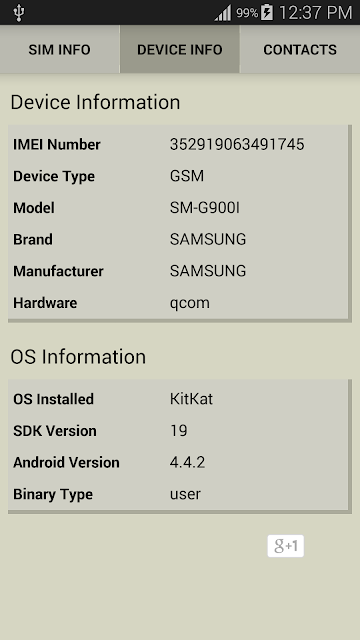
Task: Tap the IMEI number value 352919063491745
Action: coord(237,144)
